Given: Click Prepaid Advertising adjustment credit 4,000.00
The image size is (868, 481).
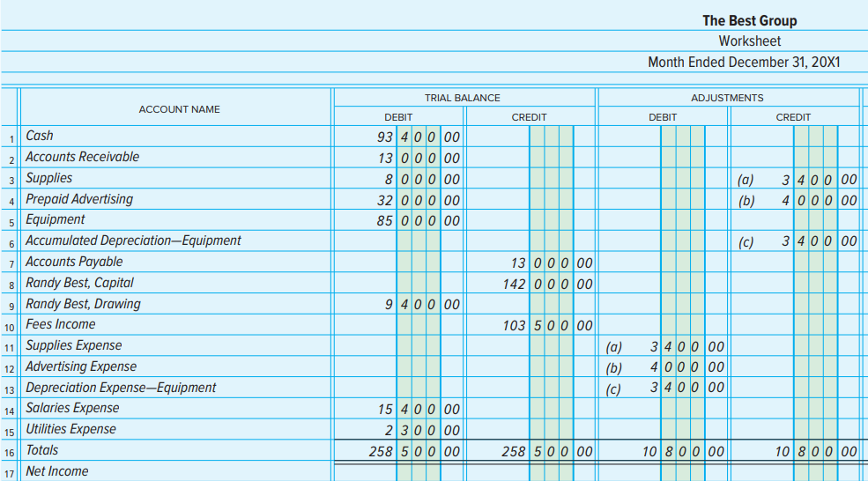Looking at the screenshot, I should coord(820,200).
